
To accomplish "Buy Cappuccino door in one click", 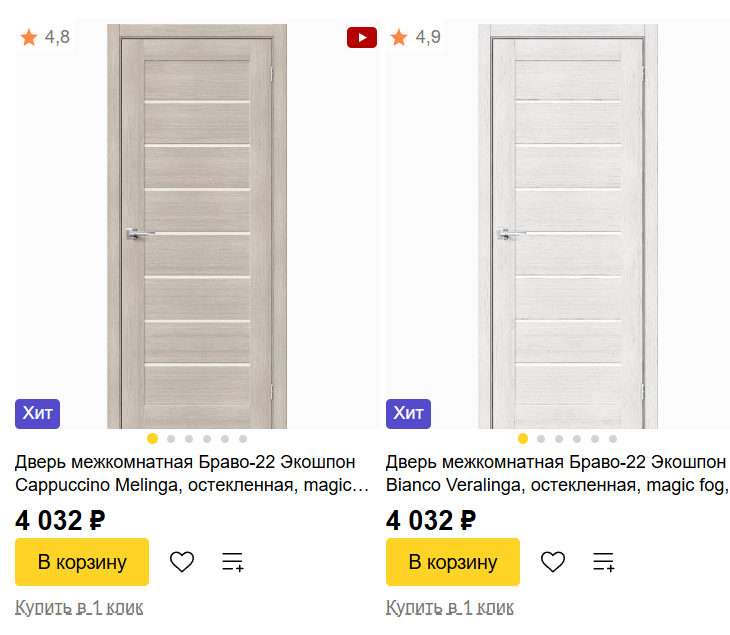I will pyautogui.click(x=79, y=607).
